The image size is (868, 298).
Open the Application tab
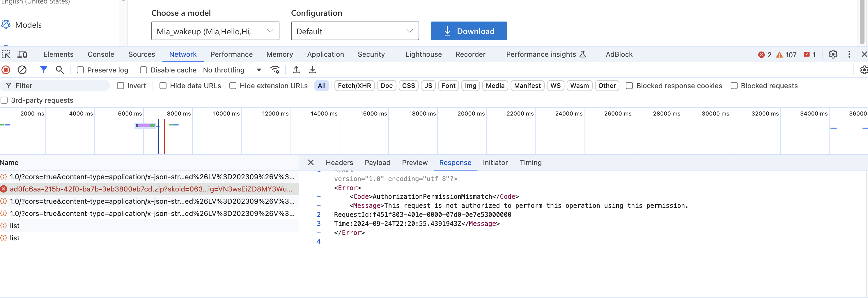click(325, 54)
